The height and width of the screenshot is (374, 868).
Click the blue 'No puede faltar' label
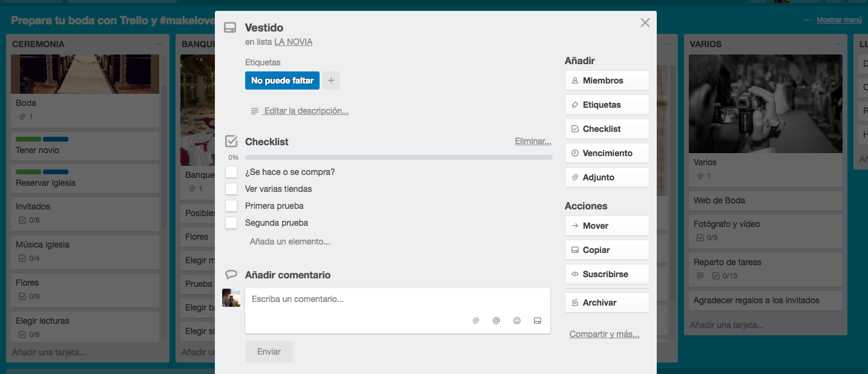tap(282, 80)
